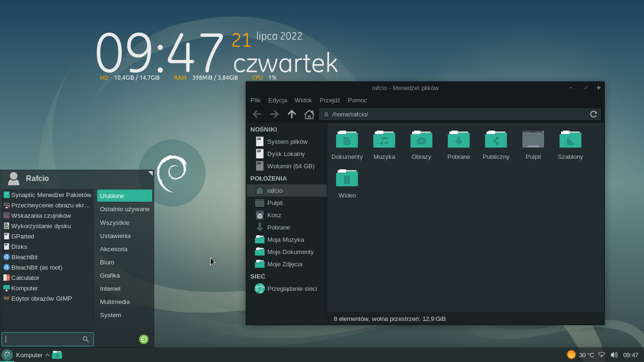Open the Widok menu
The width and height of the screenshot is (644, 362).
tap(303, 100)
